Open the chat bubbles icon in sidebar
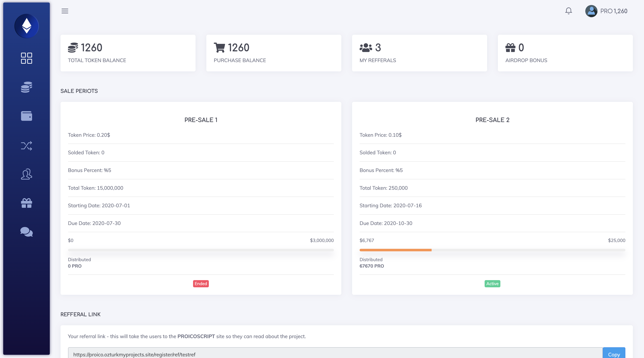Image resolution: width=644 pixels, height=358 pixels. pos(27,232)
